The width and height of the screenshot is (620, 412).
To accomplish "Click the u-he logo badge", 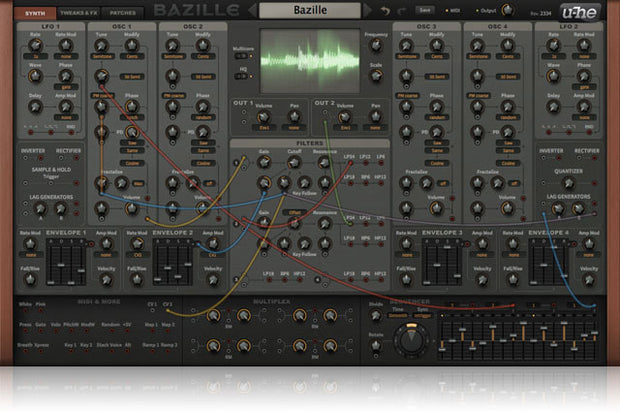I will 580,12.
